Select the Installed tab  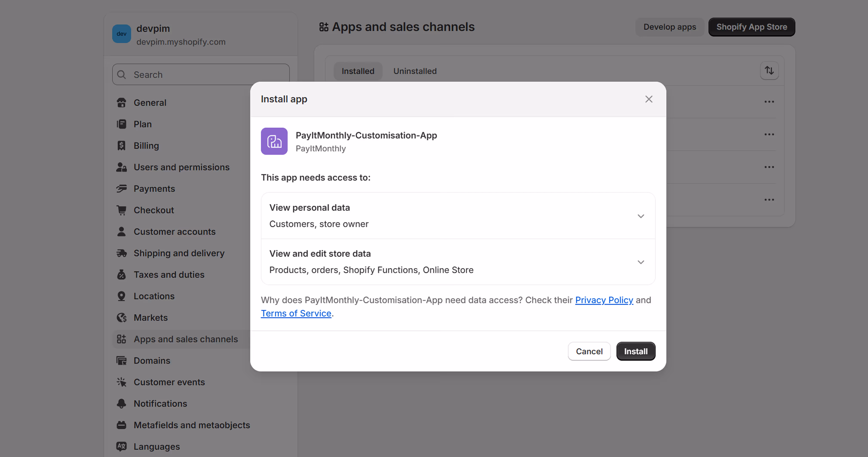(x=358, y=71)
